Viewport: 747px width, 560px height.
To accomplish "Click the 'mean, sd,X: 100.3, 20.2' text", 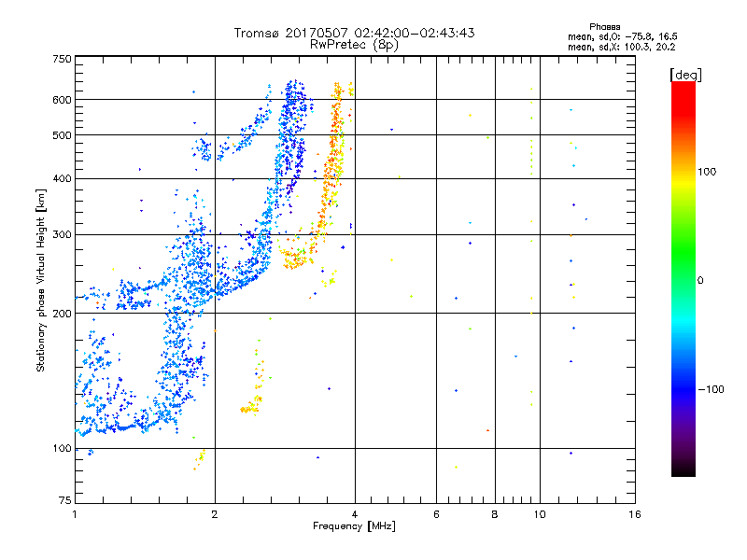I will [x=621, y=48].
